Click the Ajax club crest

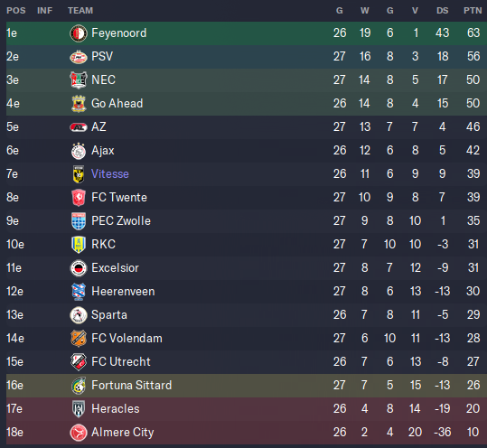79,151
